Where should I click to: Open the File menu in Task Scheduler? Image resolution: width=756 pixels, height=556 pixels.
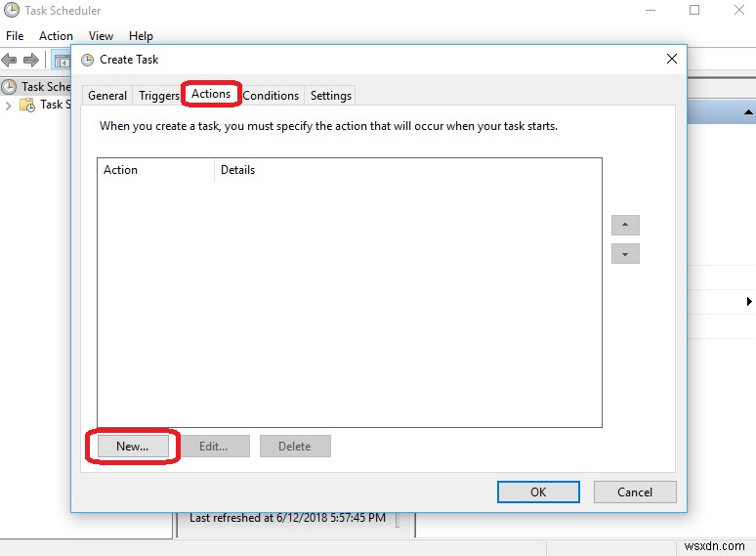click(15, 36)
